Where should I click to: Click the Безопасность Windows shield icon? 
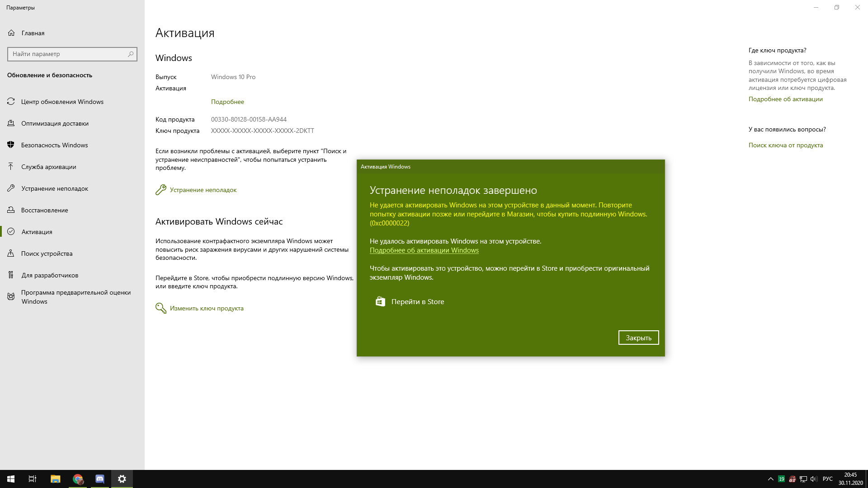[11, 145]
